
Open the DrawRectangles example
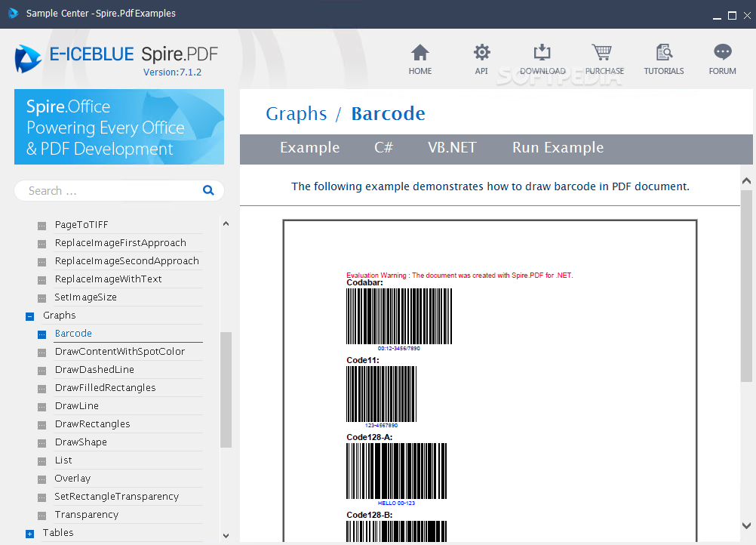[x=92, y=424]
